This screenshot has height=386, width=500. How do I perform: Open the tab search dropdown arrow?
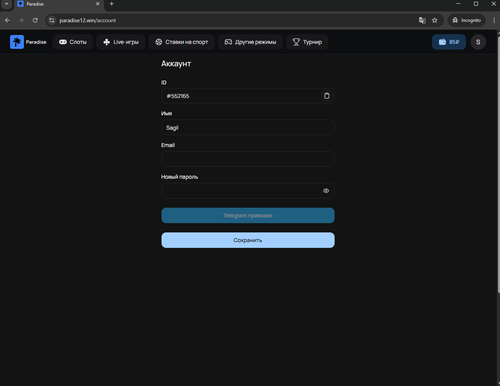pos(6,4)
